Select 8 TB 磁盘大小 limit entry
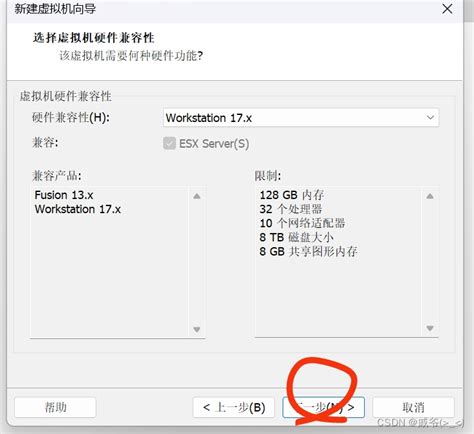Screen dimensions: 474x434 click(296, 237)
